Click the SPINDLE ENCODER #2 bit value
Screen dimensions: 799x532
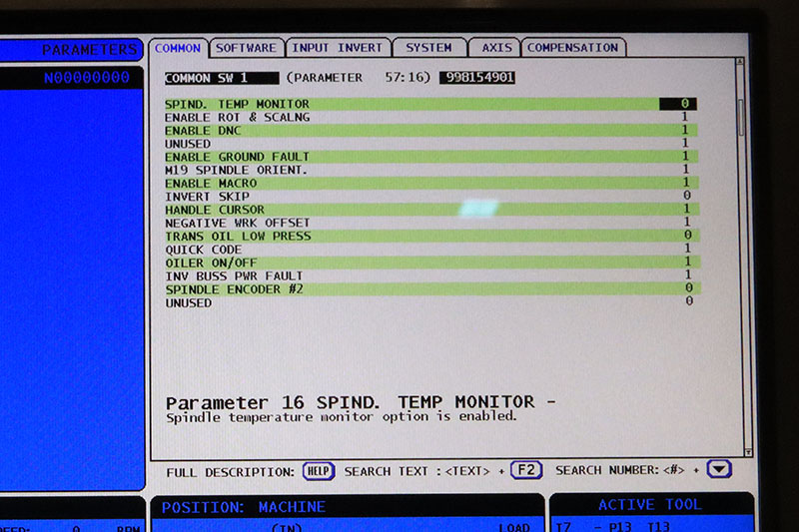click(688, 287)
